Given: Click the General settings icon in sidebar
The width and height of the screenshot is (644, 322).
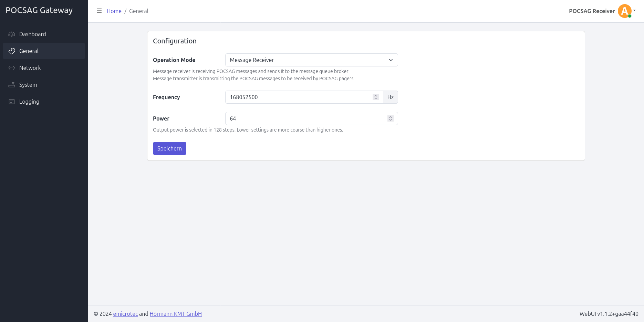Looking at the screenshot, I should click(x=12, y=51).
